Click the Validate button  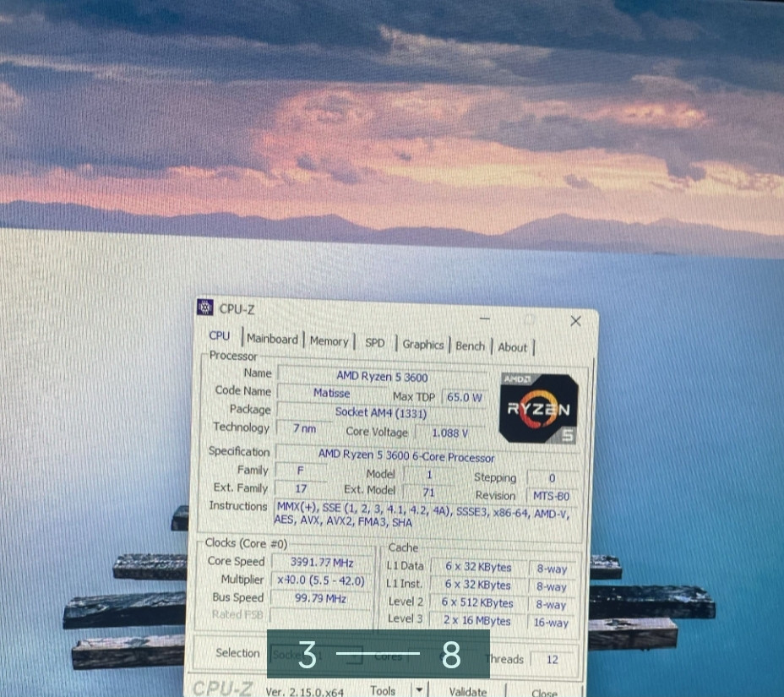pos(468,691)
